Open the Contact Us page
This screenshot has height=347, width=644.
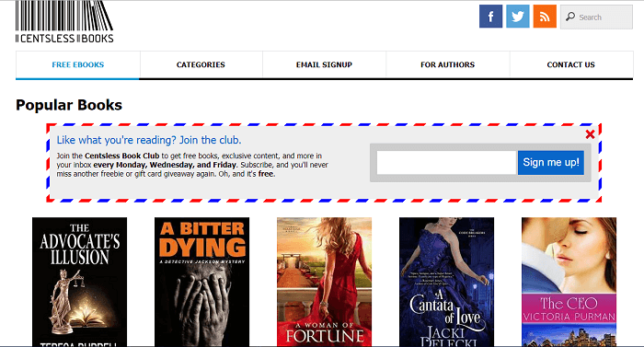[x=571, y=65]
